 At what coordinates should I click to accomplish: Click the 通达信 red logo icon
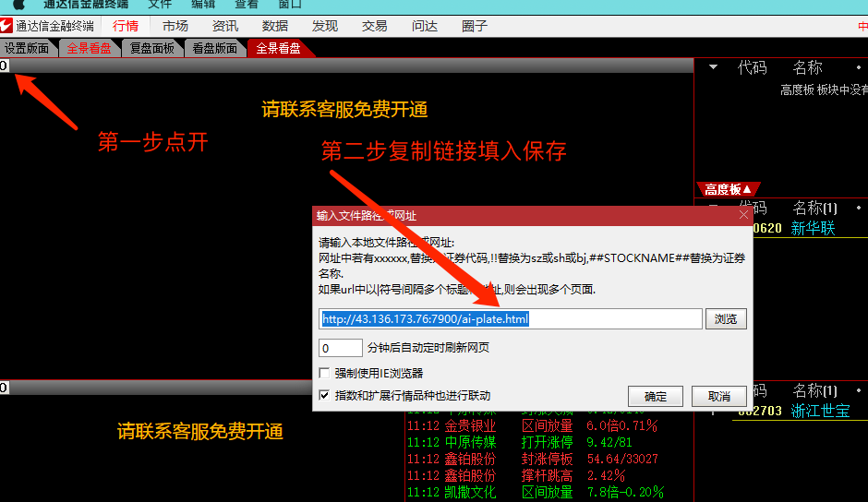[6, 26]
